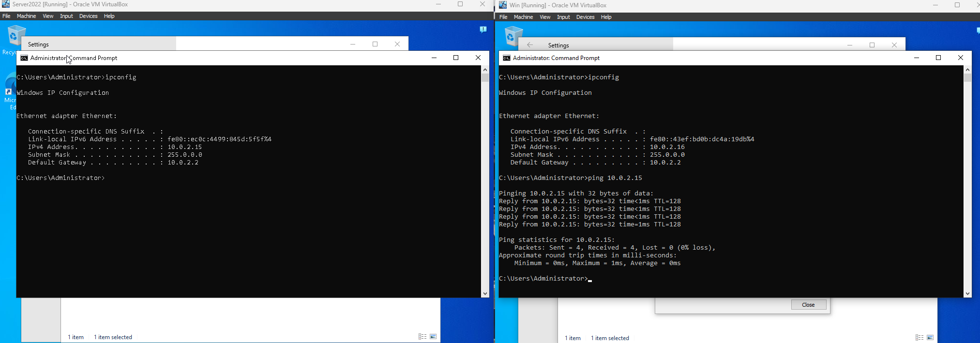
Task: Click the IPv4 address 10.0.2.16 in Win VM output
Action: pyautogui.click(x=667, y=147)
